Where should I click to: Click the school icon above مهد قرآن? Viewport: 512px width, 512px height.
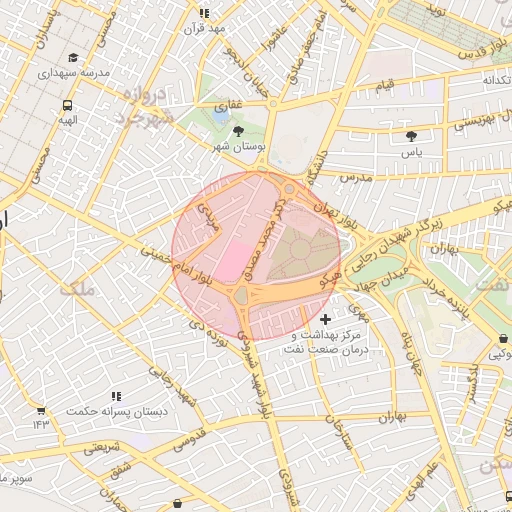point(205,14)
